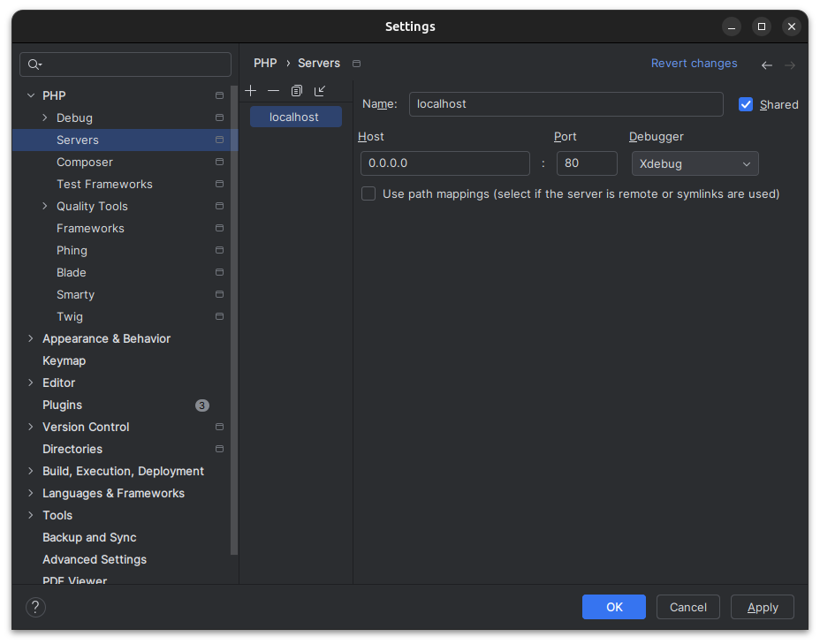The image size is (820, 644).
Task: Expand the Appearance & Behavior section
Action: click(31, 338)
